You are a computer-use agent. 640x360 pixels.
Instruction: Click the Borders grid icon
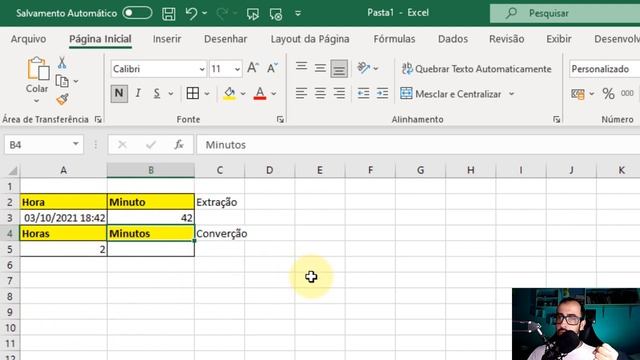point(193,93)
